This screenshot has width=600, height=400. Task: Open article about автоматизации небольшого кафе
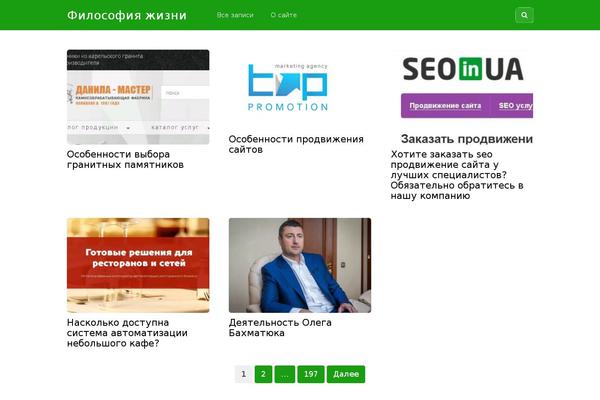coord(127,333)
